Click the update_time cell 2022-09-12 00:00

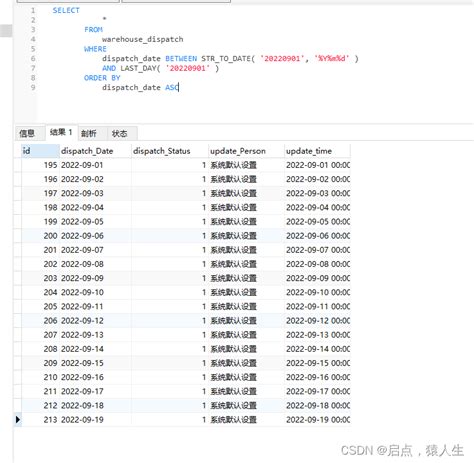click(x=317, y=321)
